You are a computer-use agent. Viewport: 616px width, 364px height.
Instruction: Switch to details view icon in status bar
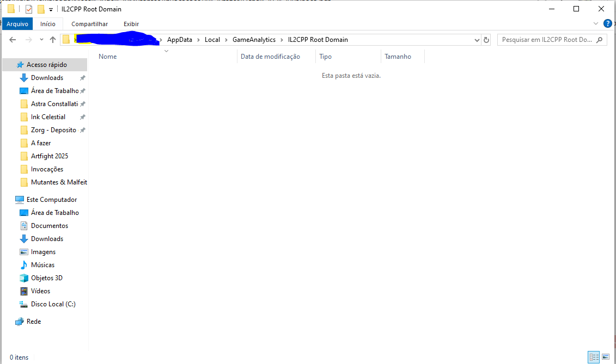(594, 357)
